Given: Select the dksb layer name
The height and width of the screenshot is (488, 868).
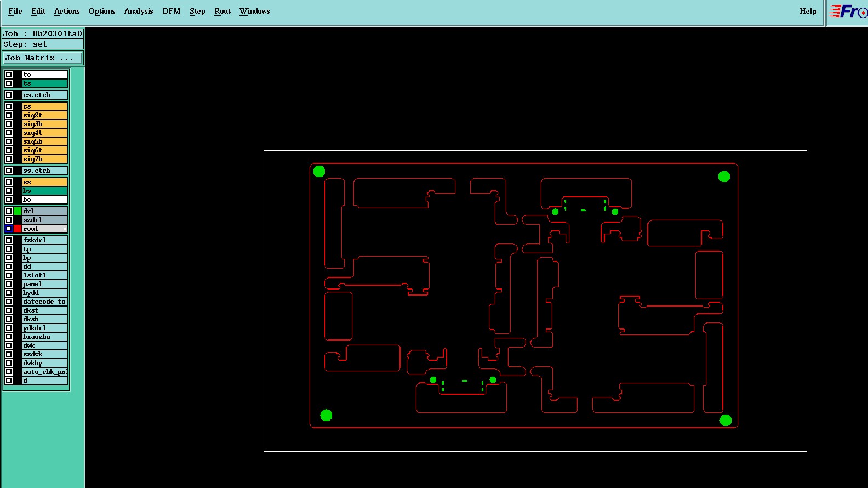Looking at the screenshot, I should [x=45, y=319].
